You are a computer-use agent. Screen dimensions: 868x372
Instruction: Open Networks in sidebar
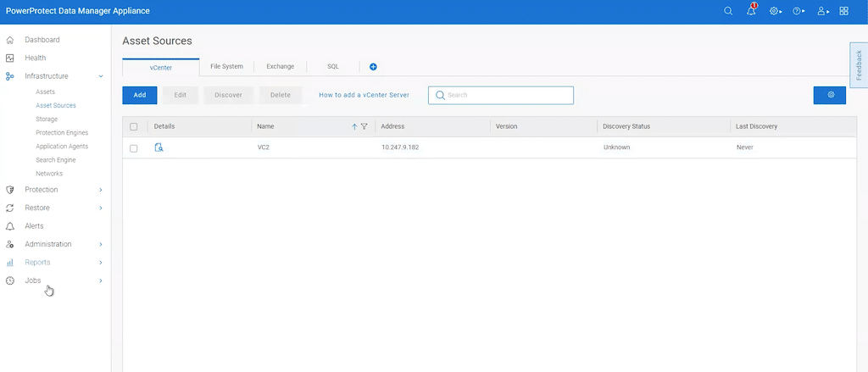click(x=49, y=174)
